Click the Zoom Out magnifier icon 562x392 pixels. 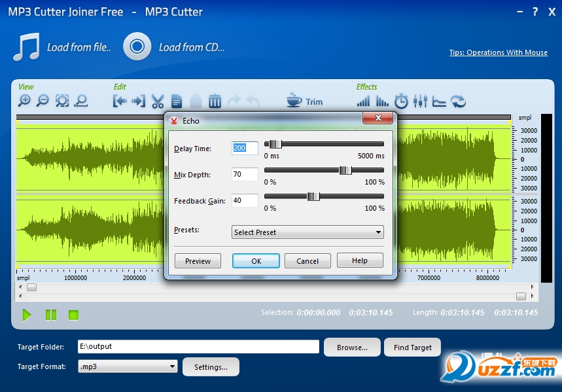click(x=43, y=101)
